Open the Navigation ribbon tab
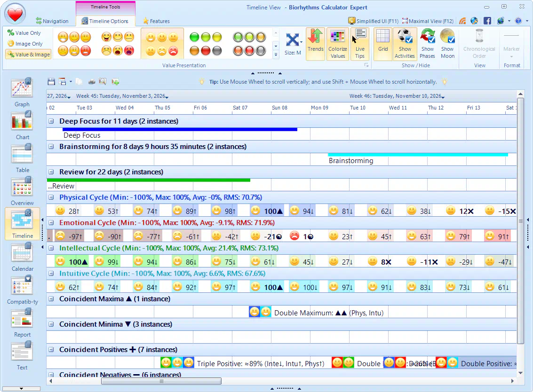The width and height of the screenshot is (533, 392). coord(52,21)
